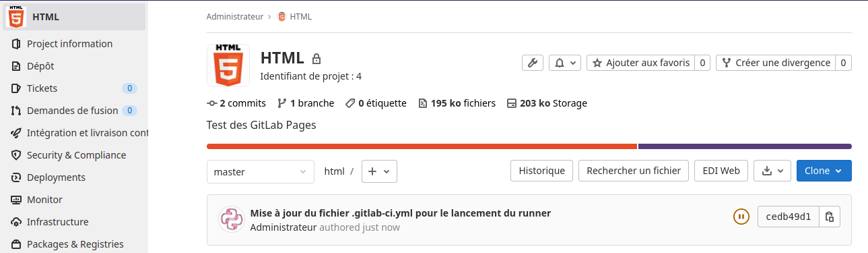Select the master branch selector

click(261, 171)
